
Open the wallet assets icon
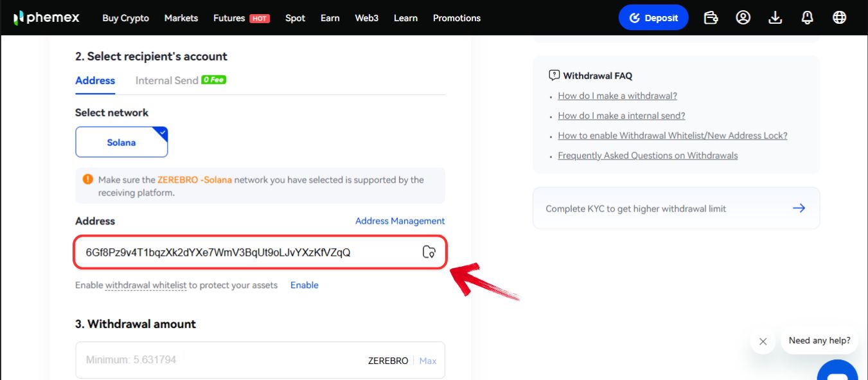(x=711, y=17)
